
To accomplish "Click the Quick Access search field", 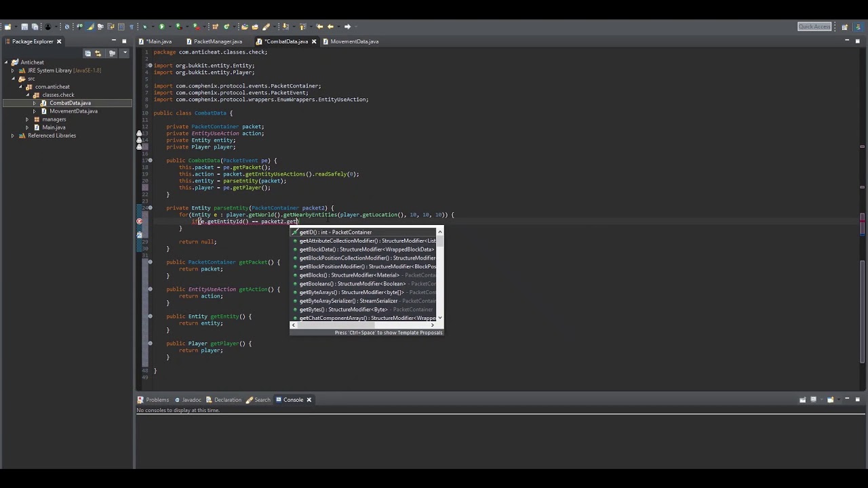I will (x=814, y=26).
